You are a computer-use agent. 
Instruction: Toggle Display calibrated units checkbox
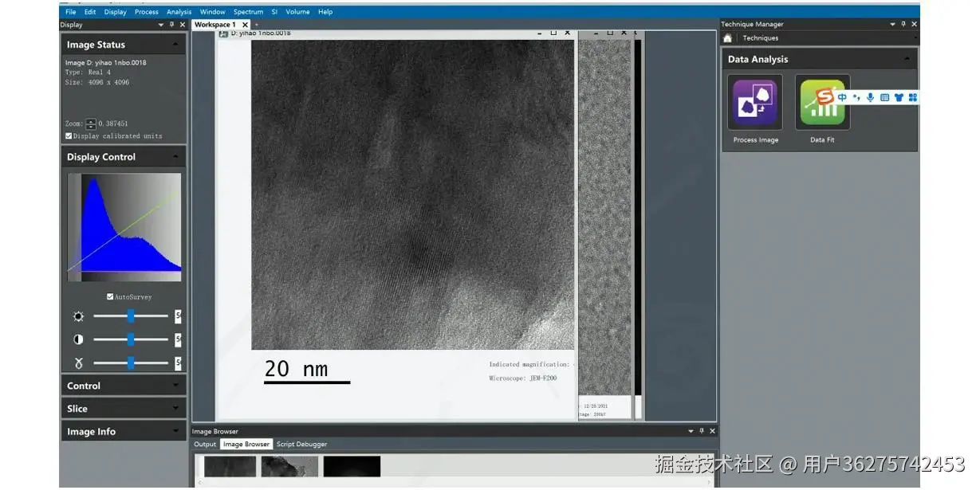tap(69, 136)
